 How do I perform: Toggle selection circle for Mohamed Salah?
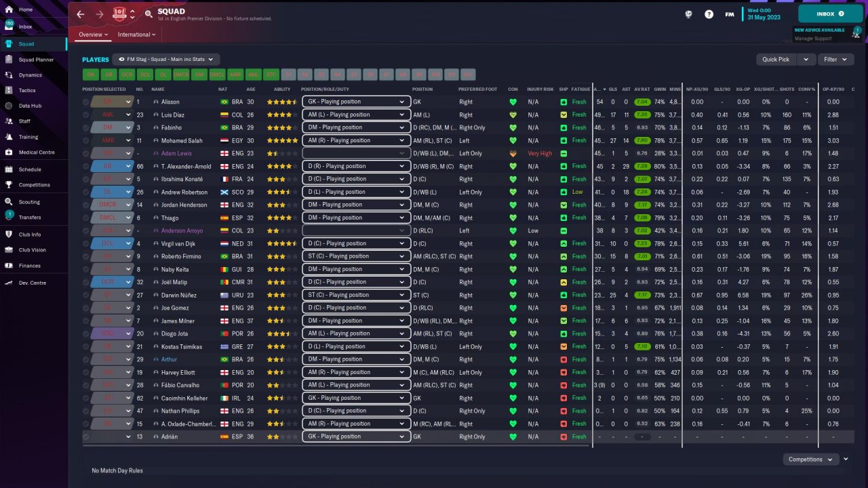pyautogui.click(x=86, y=140)
